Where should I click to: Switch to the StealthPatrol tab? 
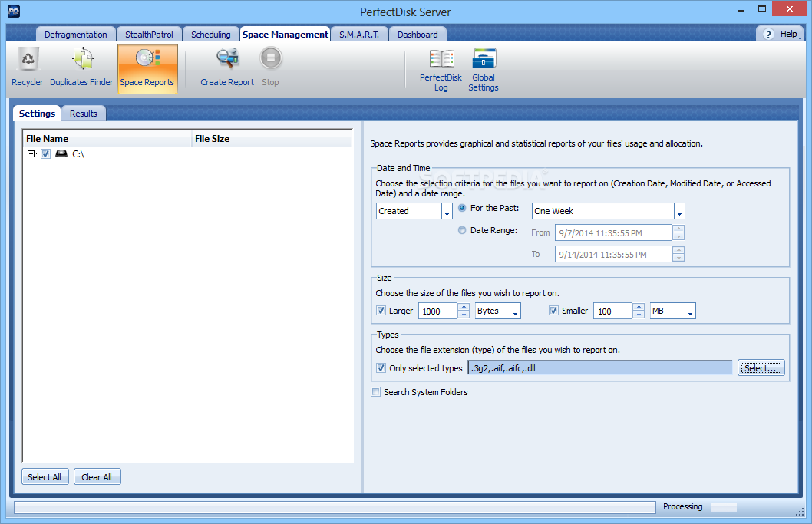(x=149, y=35)
